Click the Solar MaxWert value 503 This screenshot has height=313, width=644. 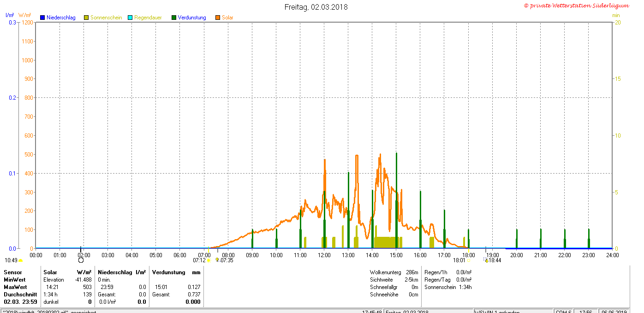(x=87, y=287)
